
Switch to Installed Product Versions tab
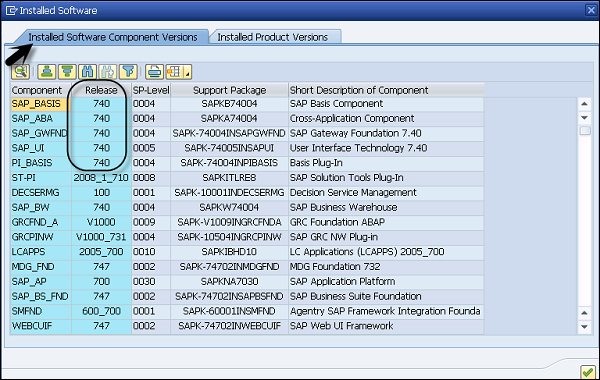coord(272,37)
